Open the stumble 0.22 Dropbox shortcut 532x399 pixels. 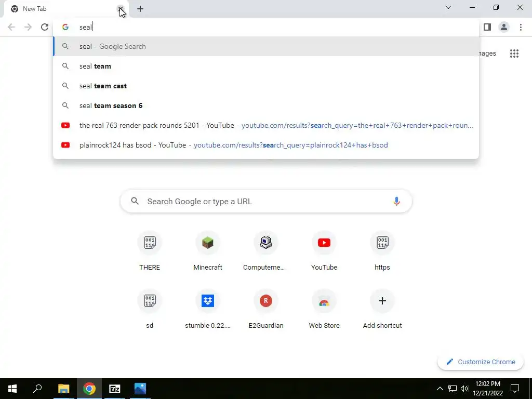[208, 310]
